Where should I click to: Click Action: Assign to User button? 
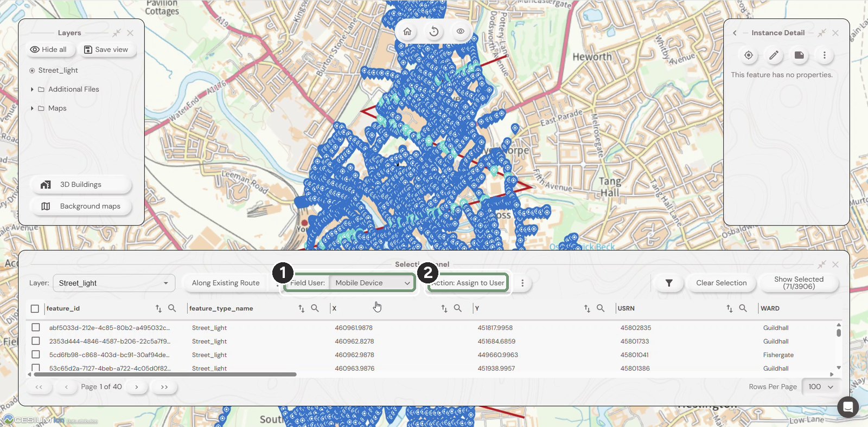coord(468,283)
